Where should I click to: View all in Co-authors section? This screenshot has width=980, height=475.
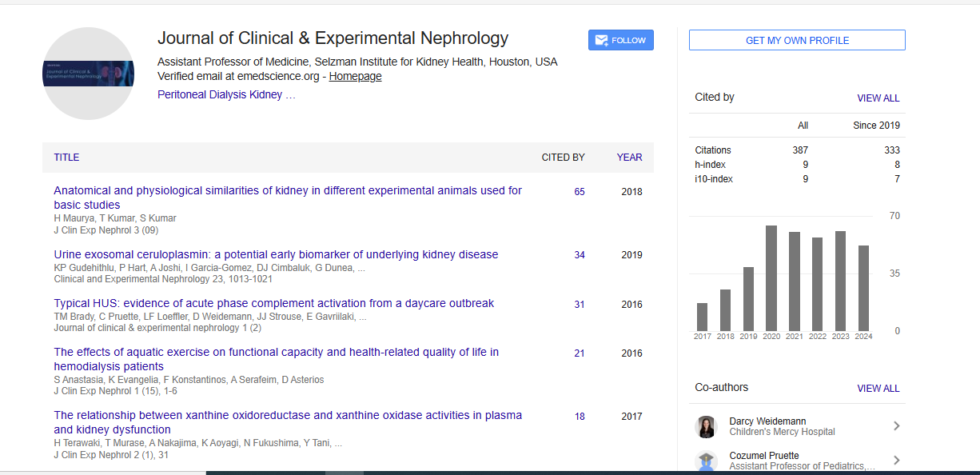pos(878,389)
